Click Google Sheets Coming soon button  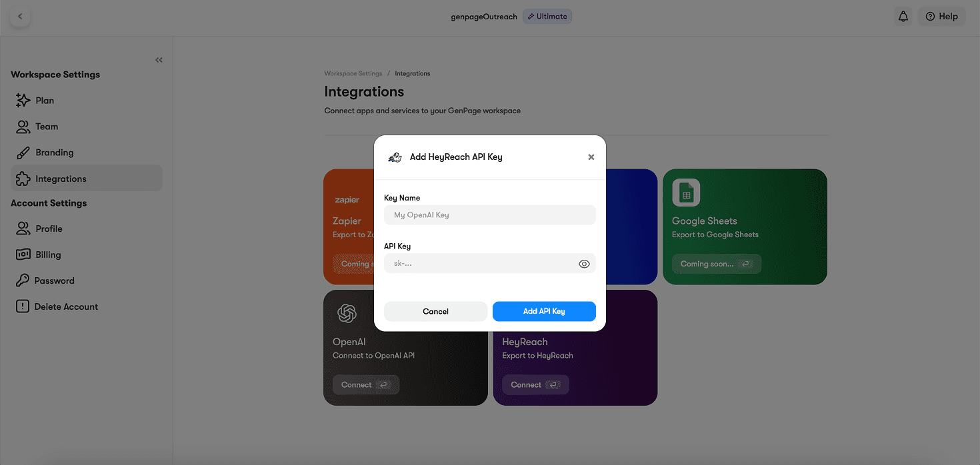(716, 264)
